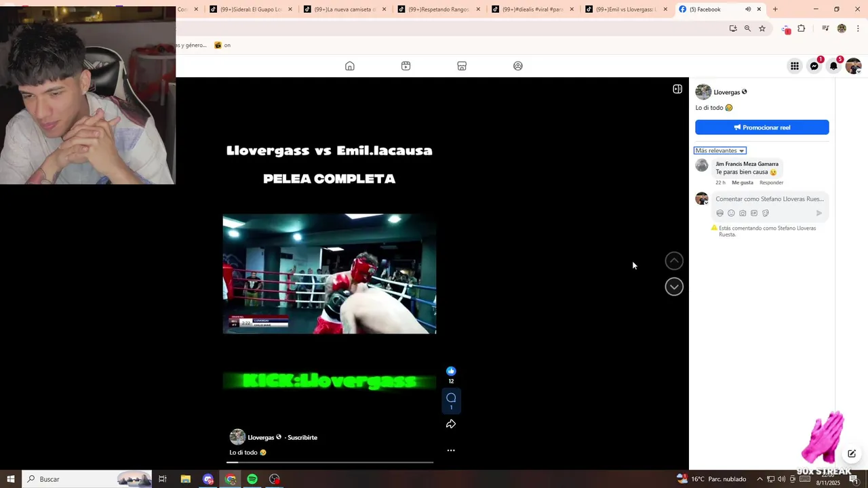868x488 pixels.
Task: Switch to Sideral: El Guapo tab
Action: tap(250, 9)
